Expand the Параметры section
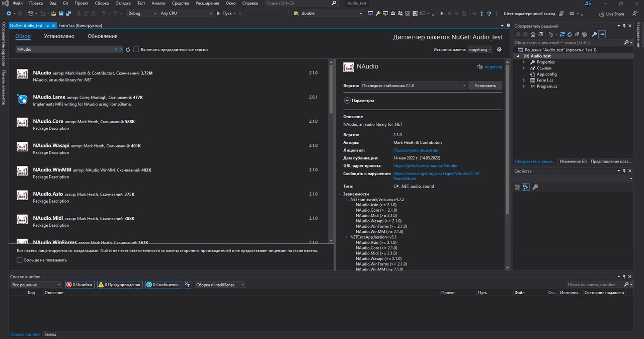Image resolution: width=644 pixels, height=339 pixels. point(347,100)
